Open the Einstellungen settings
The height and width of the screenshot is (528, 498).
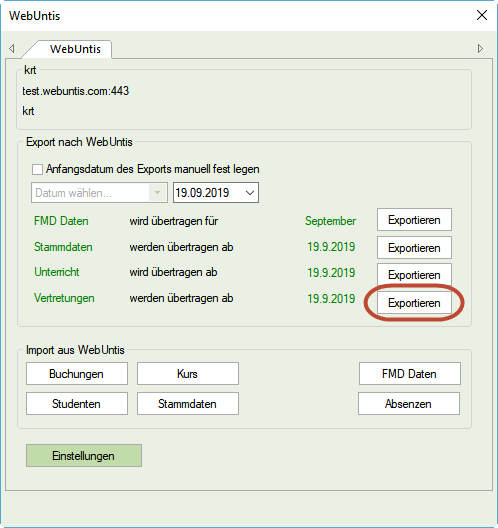[x=84, y=456]
